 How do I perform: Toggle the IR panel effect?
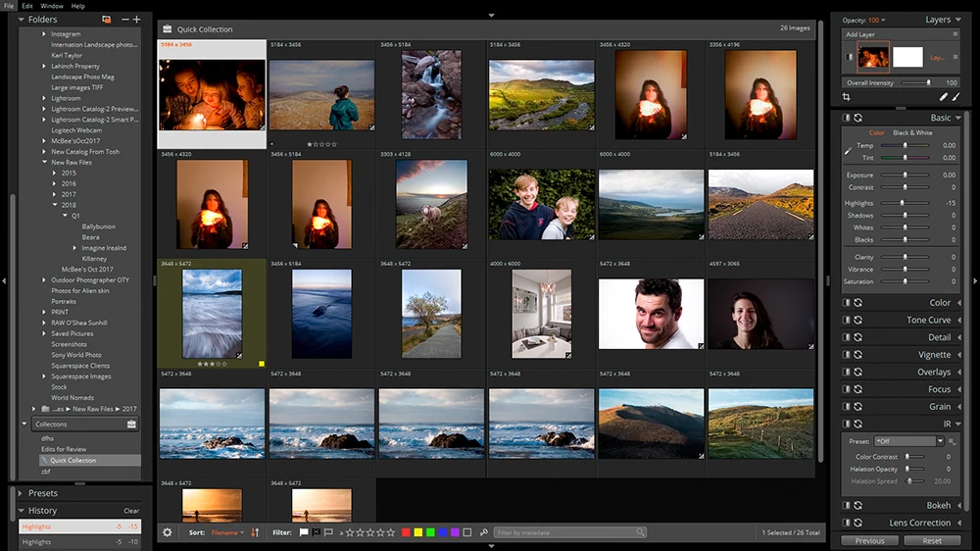[x=847, y=425]
